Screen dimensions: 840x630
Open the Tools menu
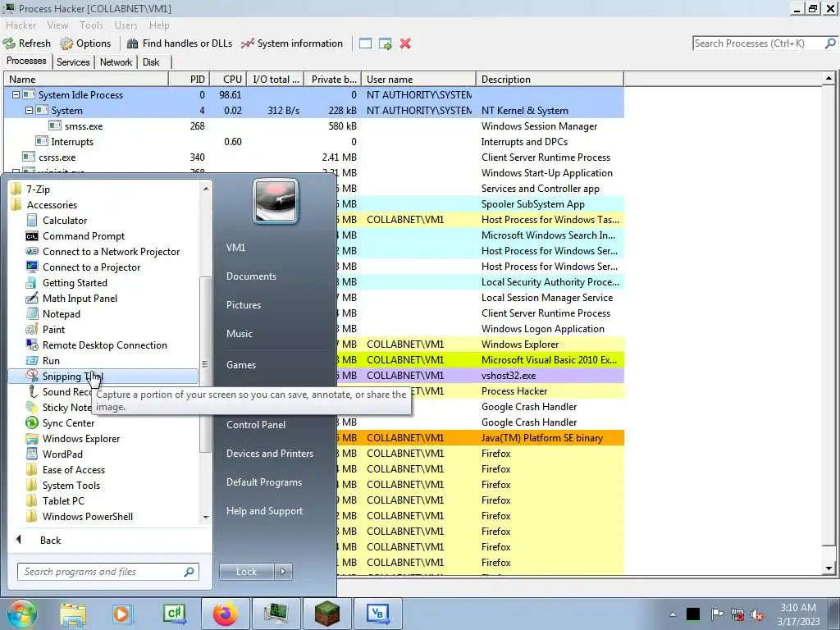pos(91,25)
